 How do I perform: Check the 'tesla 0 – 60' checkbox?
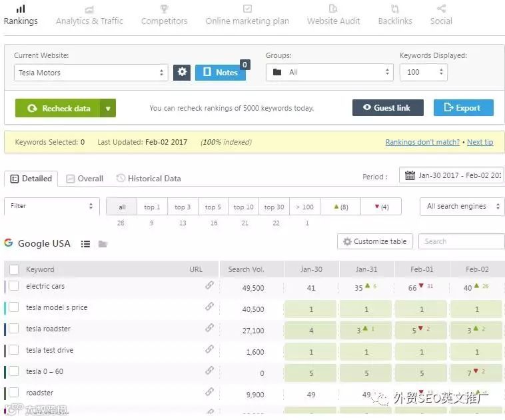[14, 371]
